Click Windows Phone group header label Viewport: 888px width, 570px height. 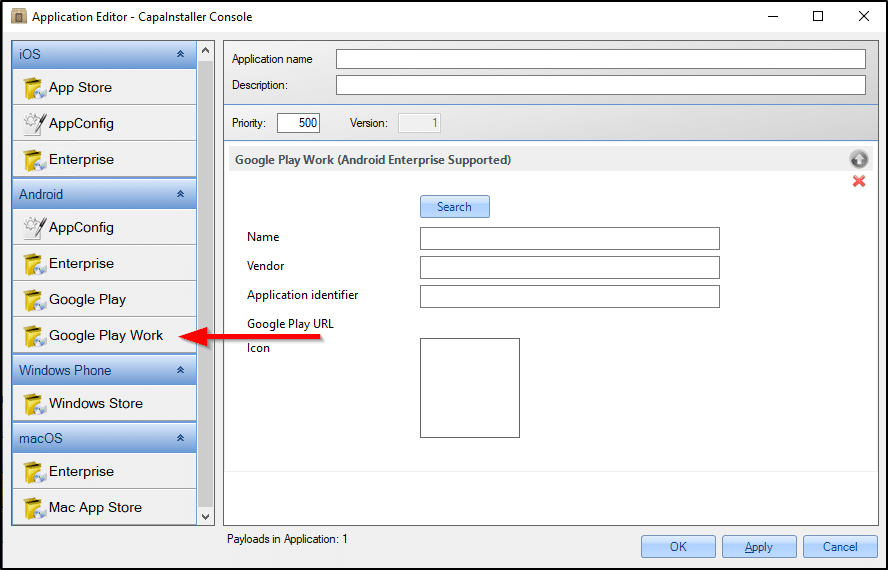pyautogui.click(x=65, y=371)
